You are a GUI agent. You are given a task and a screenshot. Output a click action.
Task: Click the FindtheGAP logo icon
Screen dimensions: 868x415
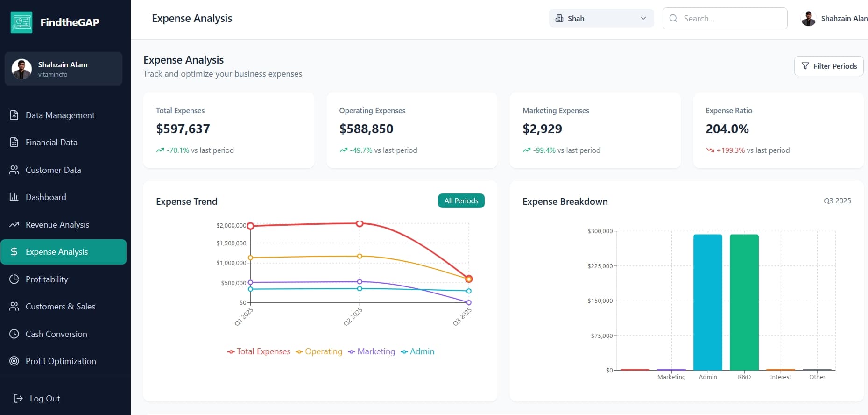(x=21, y=22)
